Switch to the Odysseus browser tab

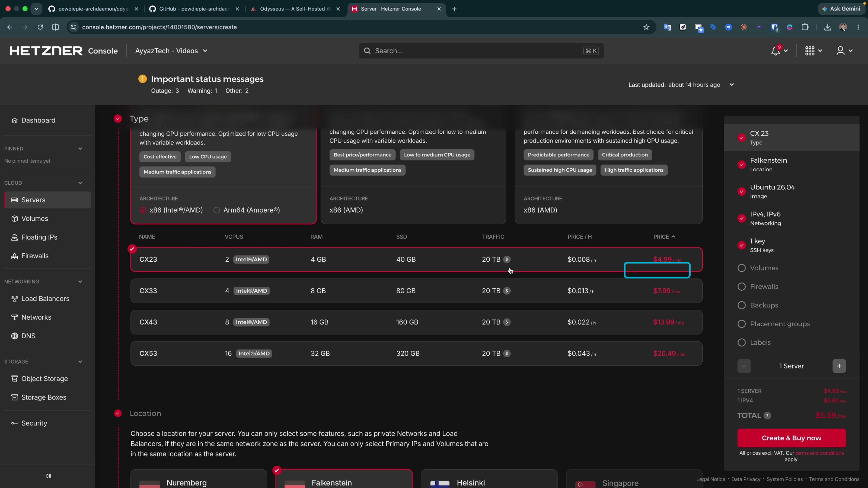tap(295, 9)
